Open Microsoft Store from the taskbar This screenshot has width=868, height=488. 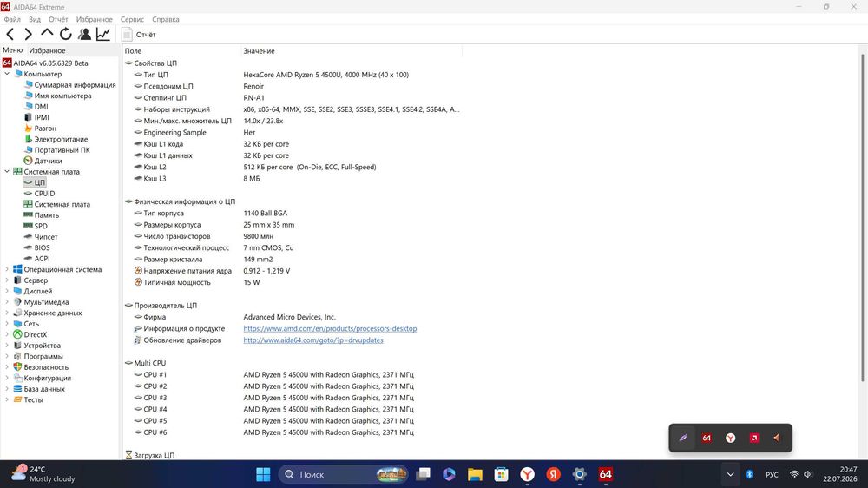pos(501,474)
